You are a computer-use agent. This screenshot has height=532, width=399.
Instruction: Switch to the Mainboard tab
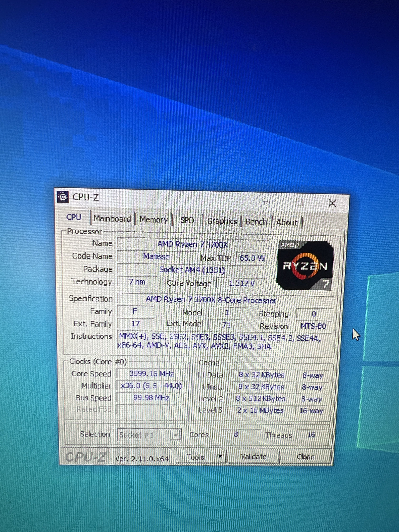point(112,219)
